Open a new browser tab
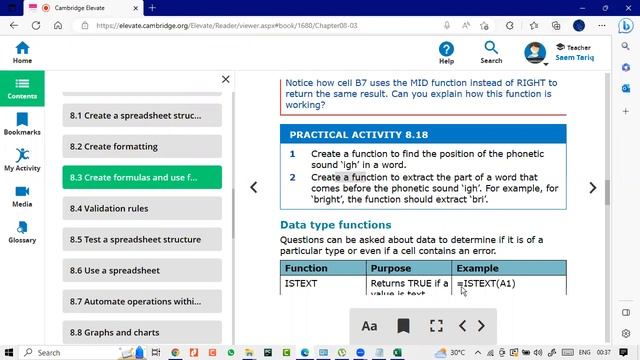 (152, 8)
